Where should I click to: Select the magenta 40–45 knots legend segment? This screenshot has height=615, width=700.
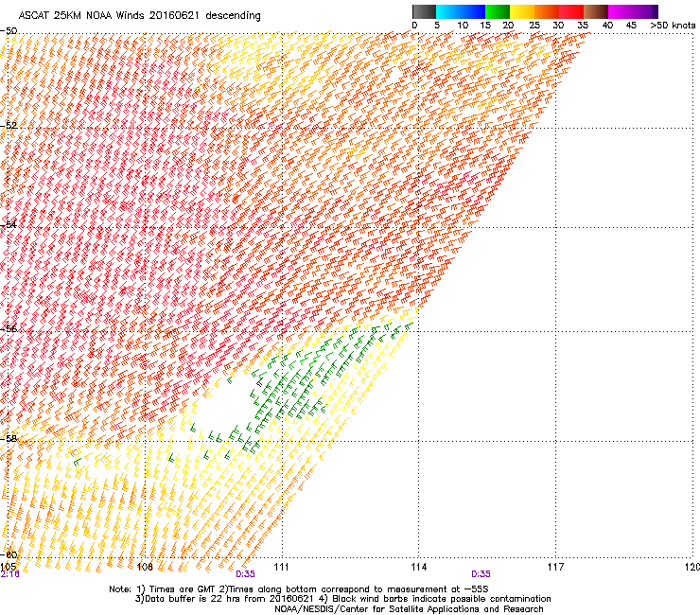(x=621, y=11)
